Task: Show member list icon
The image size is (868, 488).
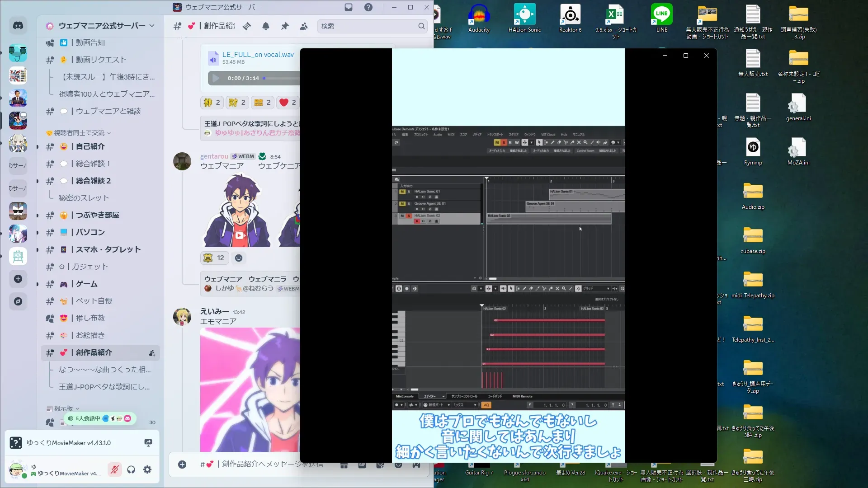Action: [304, 26]
